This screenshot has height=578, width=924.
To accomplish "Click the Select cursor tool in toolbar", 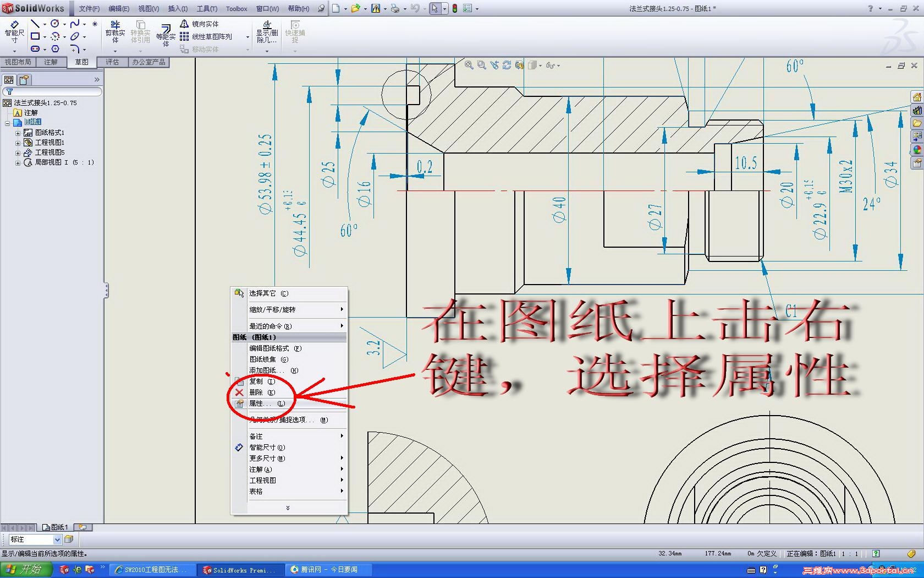I will point(435,8).
